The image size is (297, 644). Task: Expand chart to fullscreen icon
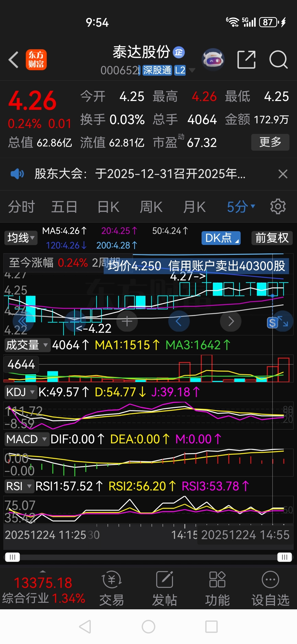coord(283,321)
